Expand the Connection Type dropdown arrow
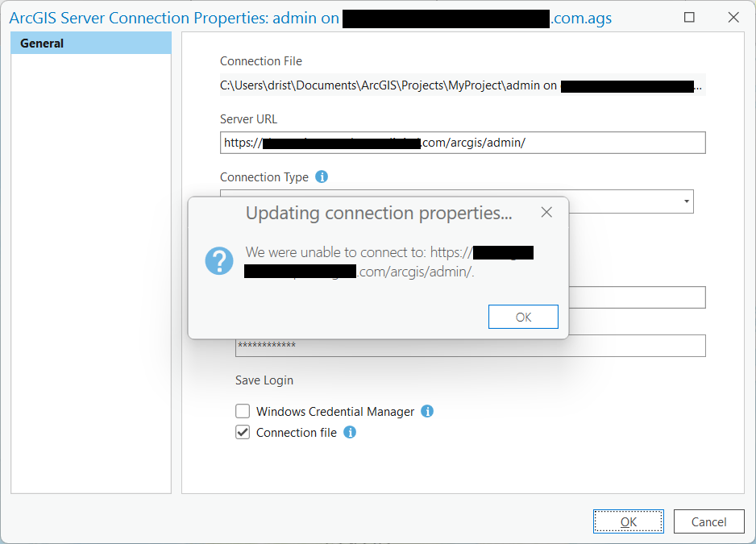The width and height of the screenshot is (756, 544). click(x=686, y=201)
